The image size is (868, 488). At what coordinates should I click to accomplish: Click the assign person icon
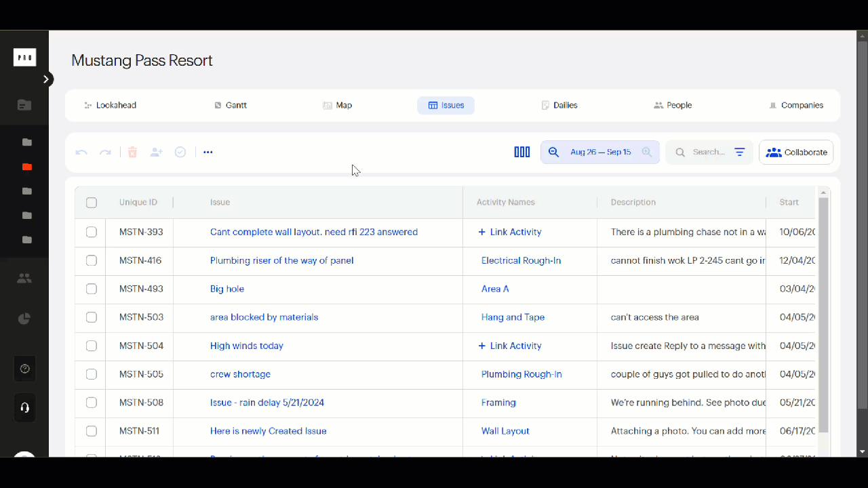(157, 152)
